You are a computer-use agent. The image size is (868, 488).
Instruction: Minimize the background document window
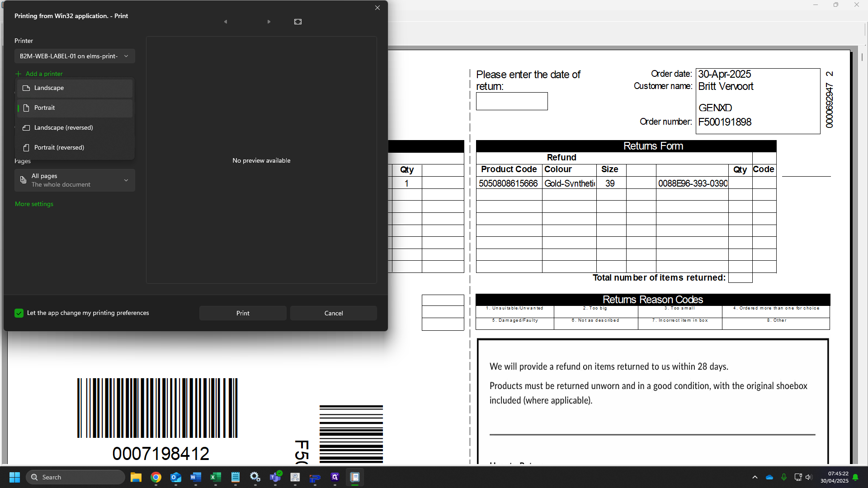[816, 5]
